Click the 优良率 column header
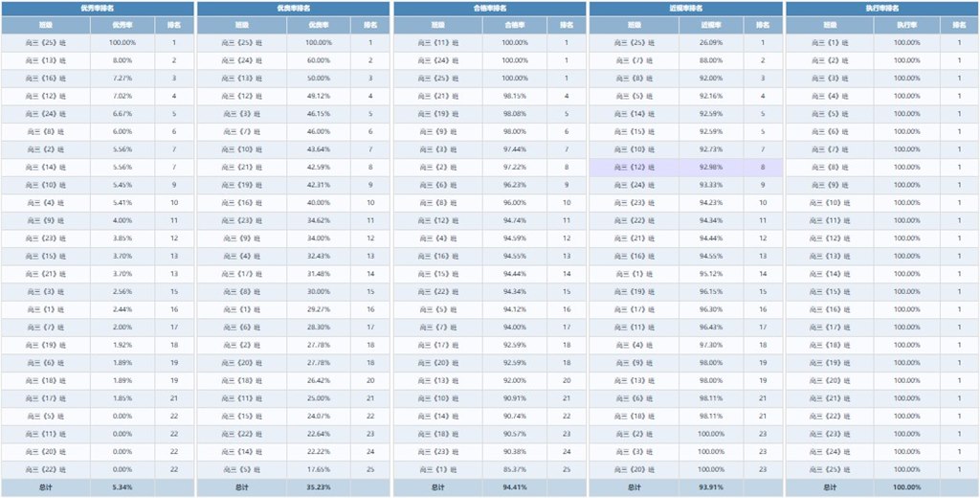 click(319, 26)
